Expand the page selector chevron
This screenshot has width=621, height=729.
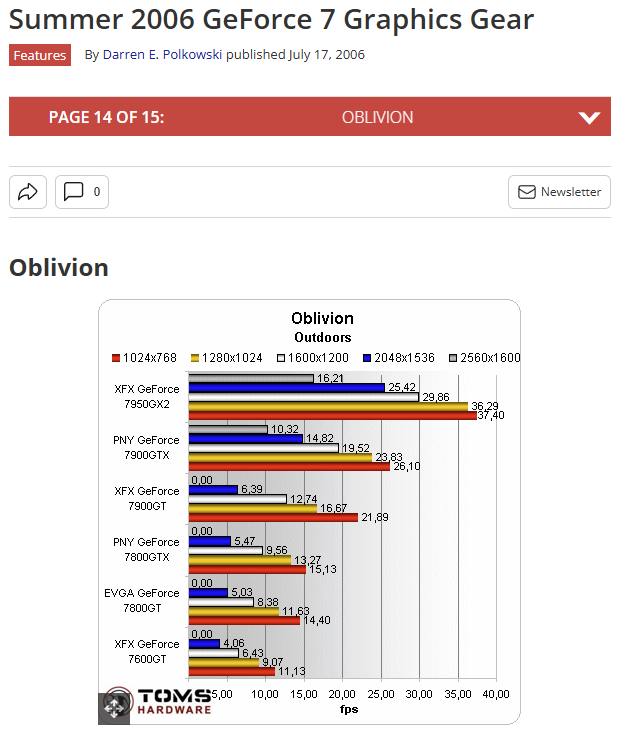point(589,117)
